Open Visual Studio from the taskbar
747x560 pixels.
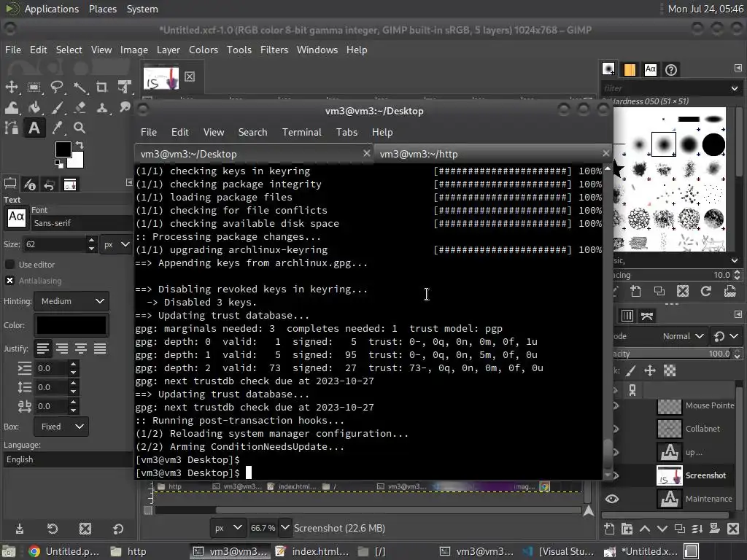[559, 551]
